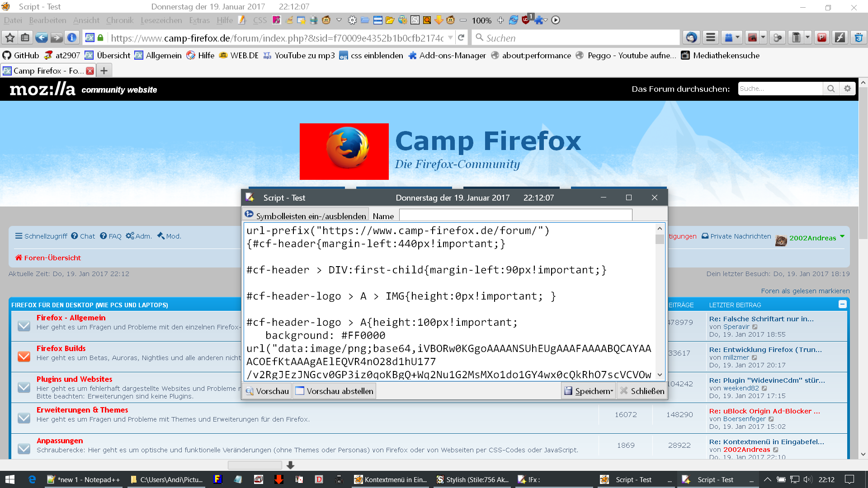Viewport: 868px width, 488px height.
Task: Click the forum search magnifier icon
Action: point(831,89)
